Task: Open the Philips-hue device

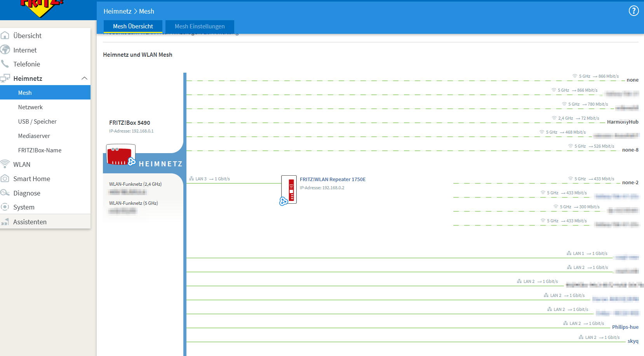Action: click(625, 327)
